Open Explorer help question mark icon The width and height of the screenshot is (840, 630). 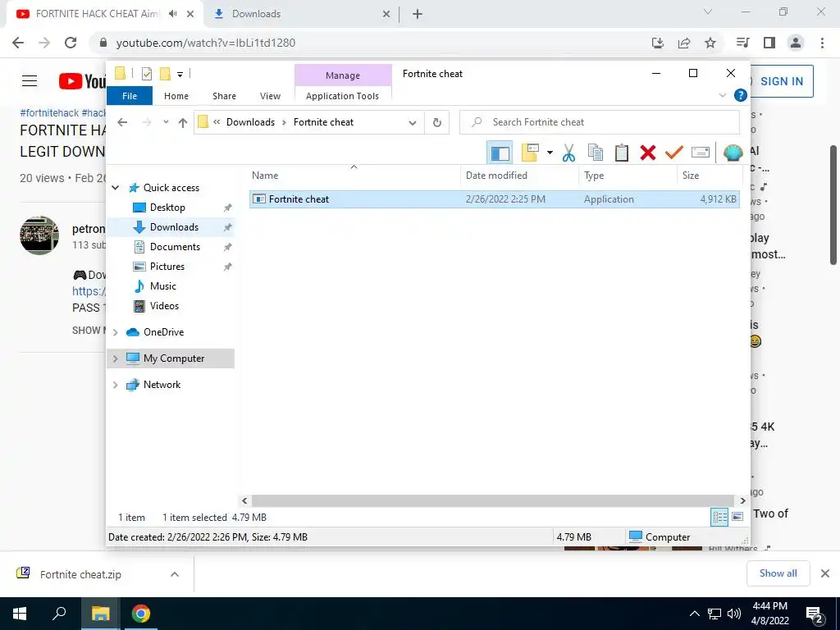[x=741, y=95]
